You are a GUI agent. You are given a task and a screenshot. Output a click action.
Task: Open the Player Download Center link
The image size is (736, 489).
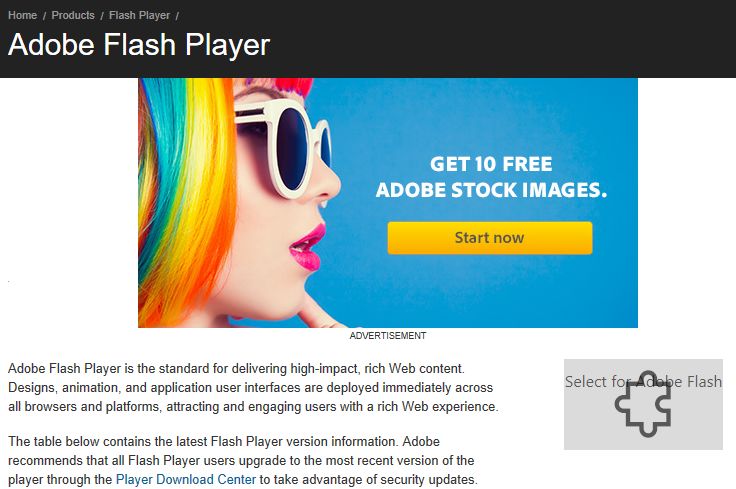coord(186,480)
